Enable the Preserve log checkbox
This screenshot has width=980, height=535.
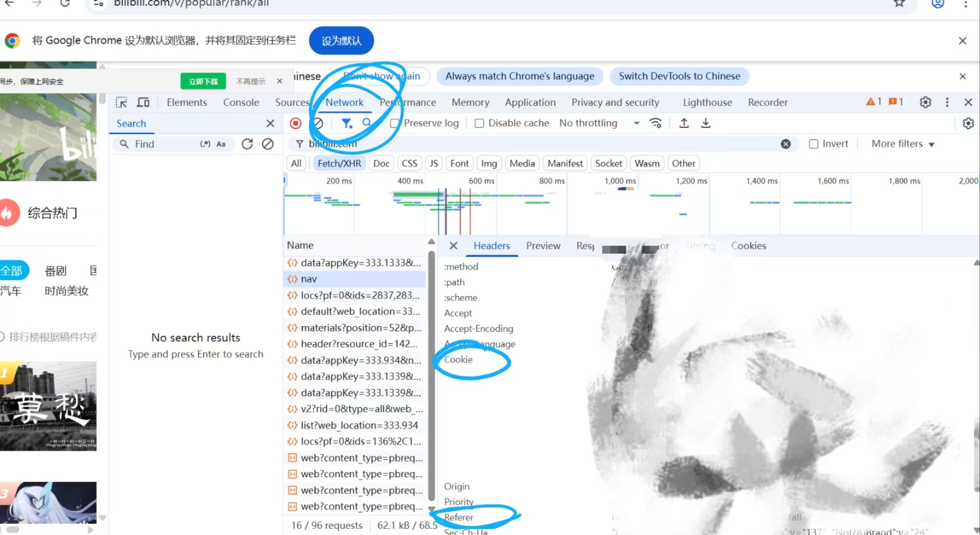(x=395, y=123)
